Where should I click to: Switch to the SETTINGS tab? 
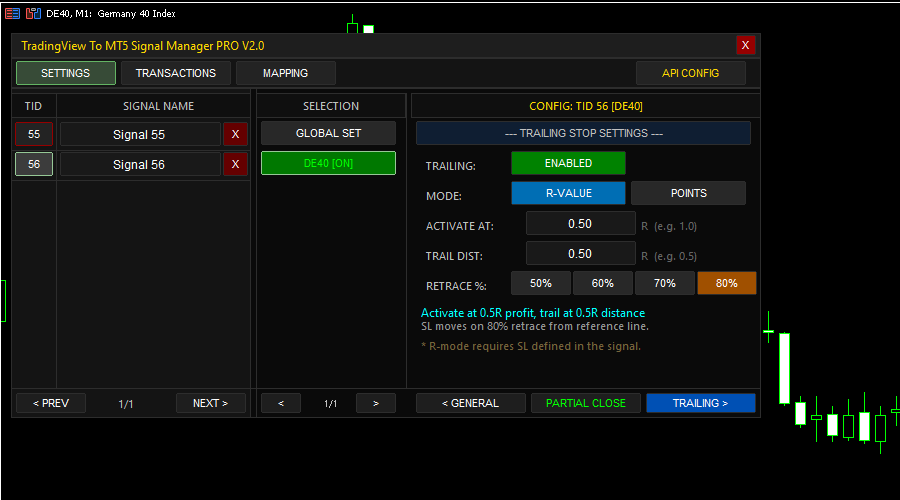click(65, 73)
